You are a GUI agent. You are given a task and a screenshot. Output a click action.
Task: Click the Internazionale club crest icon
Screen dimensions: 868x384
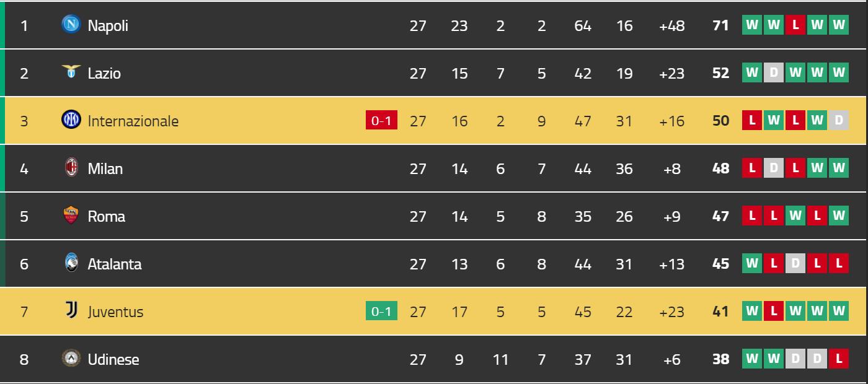pyautogui.click(x=71, y=120)
